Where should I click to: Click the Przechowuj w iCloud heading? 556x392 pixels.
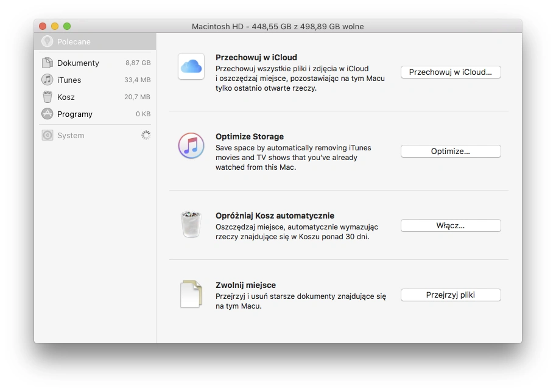pos(256,57)
